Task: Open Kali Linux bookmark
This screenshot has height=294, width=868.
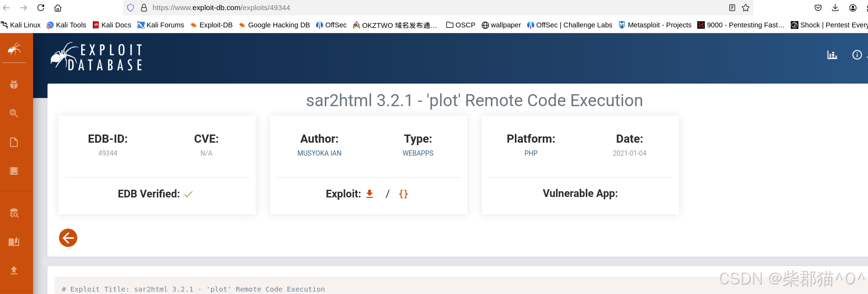Action: (21, 25)
